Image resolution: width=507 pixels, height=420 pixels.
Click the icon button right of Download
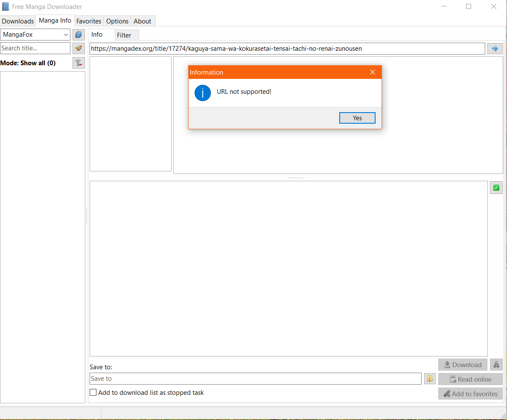coord(496,365)
